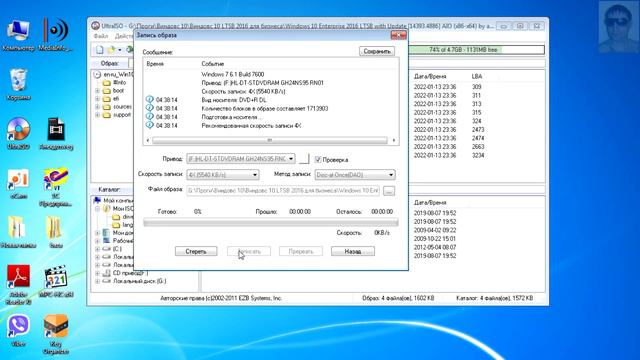Click Образ: 4 файла(ов), 1602 KB status text
Viewport: 640px width, 360px height.
click(398, 298)
